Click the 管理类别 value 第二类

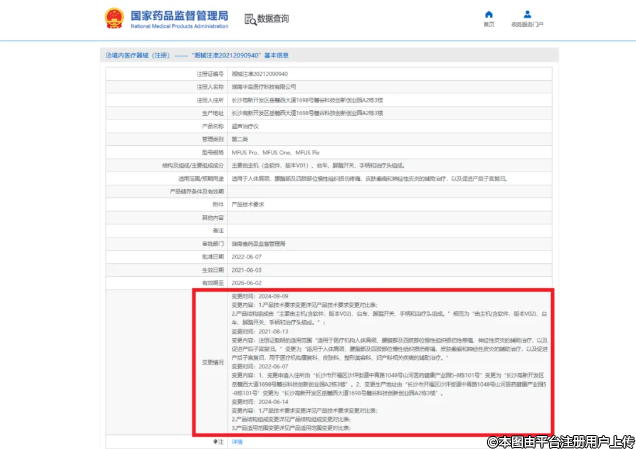(x=241, y=139)
